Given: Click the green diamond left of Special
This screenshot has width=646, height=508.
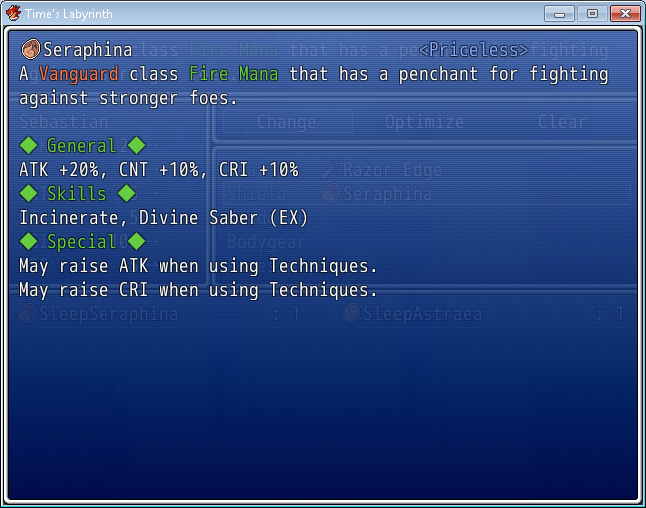Looking at the screenshot, I should click(x=29, y=242).
